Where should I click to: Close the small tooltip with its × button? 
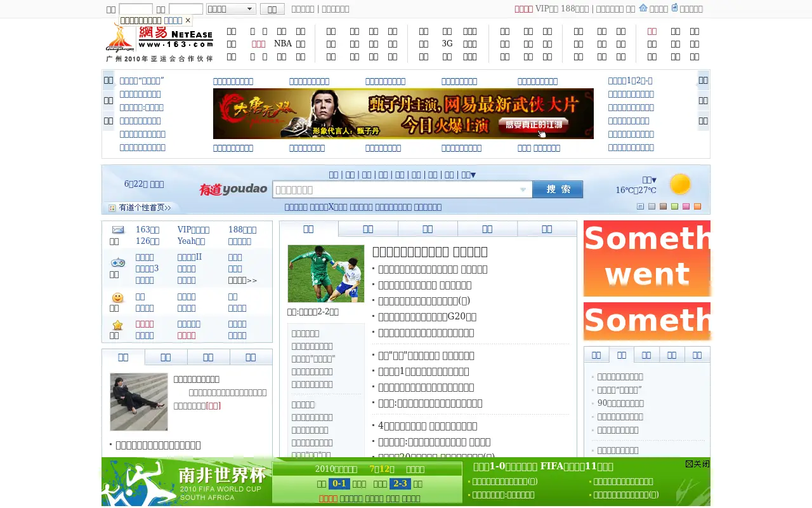point(188,20)
